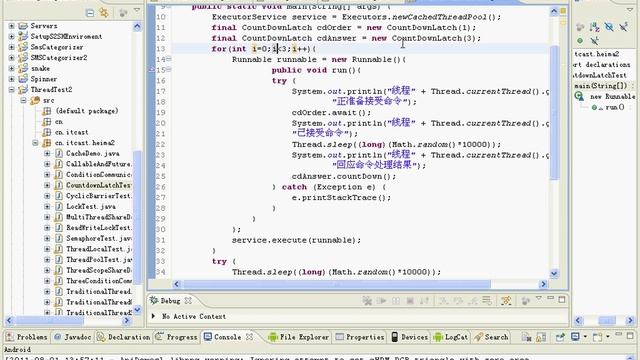The height and width of the screenshot is (360, 640).
Task: Expand No Active Context entry
Action: [153, 316]
